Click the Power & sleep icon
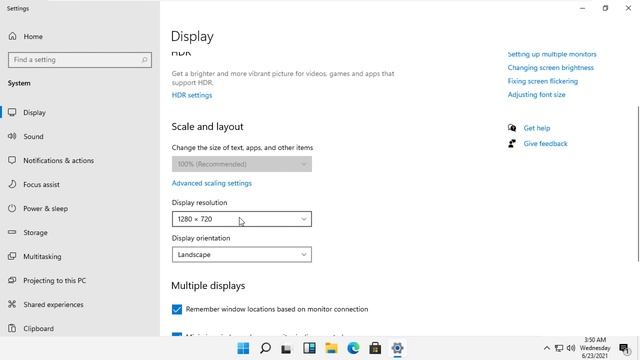Image resolution: width=640 pixels, height=360 pixels. click(12, 208)
